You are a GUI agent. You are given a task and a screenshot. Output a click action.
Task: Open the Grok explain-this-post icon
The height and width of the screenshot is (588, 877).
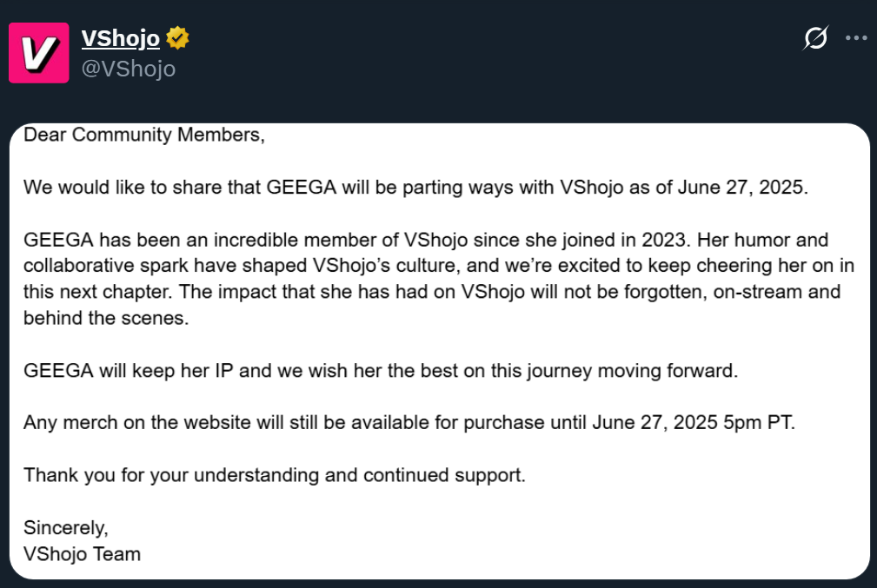815,38
